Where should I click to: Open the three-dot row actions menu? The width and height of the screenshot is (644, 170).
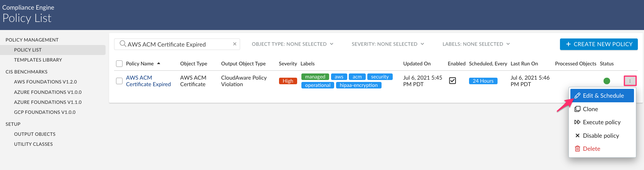point(630,81)
